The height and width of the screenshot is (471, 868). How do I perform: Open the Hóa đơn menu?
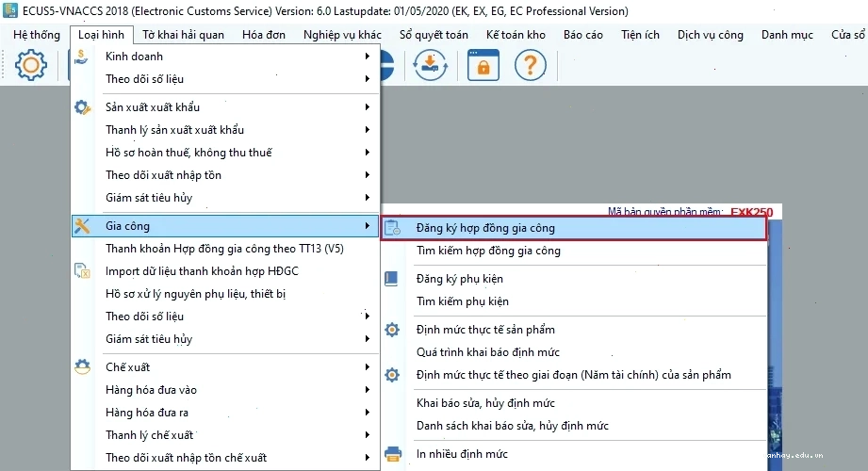pyautogui.click(x=264, y=35)
